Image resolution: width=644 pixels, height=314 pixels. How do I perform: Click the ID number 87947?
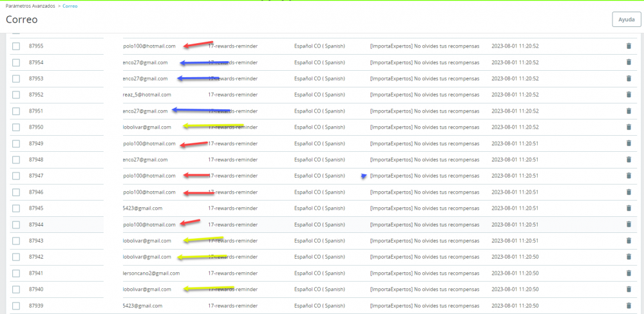pyautogui.click(x=36, y=176)
